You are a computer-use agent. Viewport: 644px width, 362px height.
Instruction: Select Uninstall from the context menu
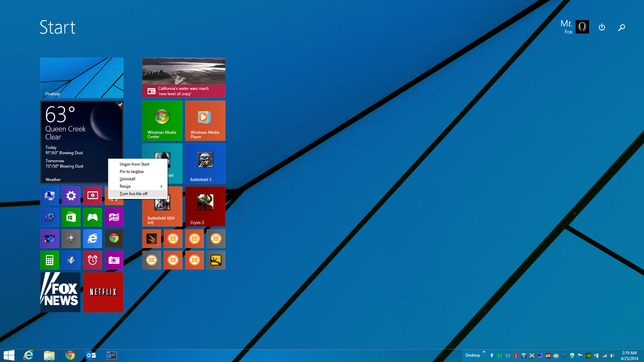[x=138, y=179]
